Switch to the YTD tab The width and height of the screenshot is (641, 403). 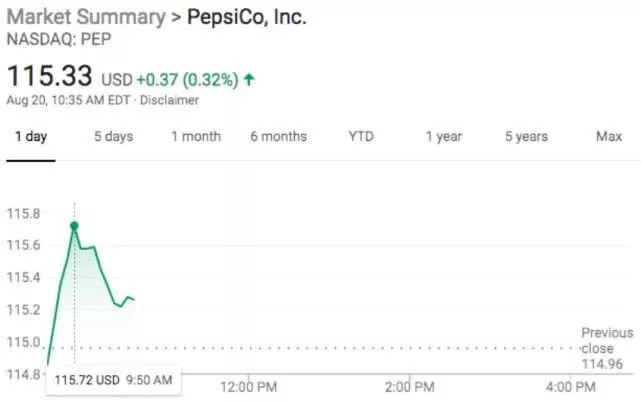[361, 136]
